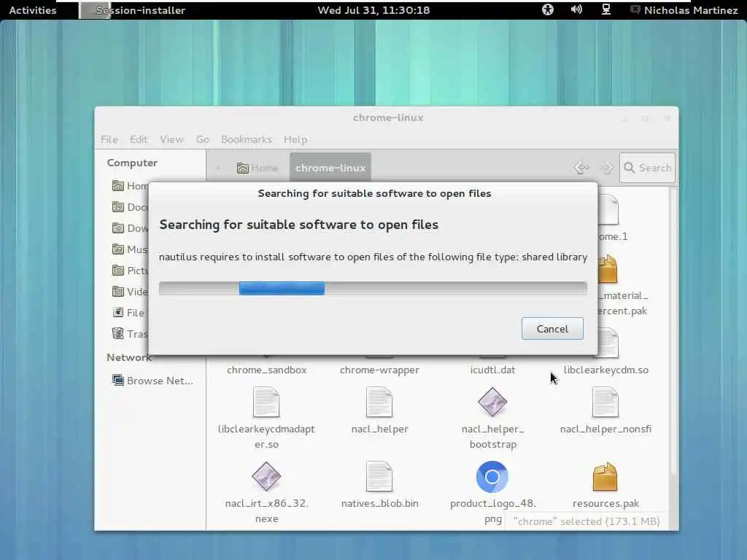Image resolution: width=747 pixels, height=560 pixels.
Task: Select the nacl_helper file icon
Action: 379,402
